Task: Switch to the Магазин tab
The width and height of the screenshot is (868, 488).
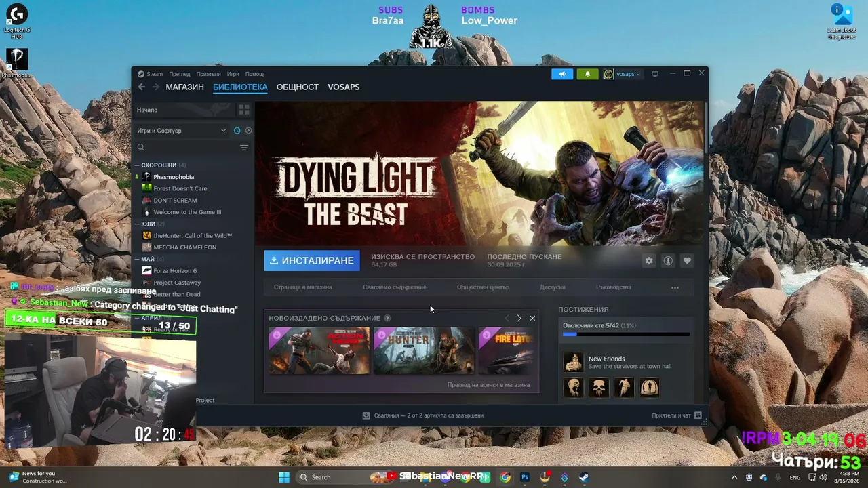Action: (184, 87)
